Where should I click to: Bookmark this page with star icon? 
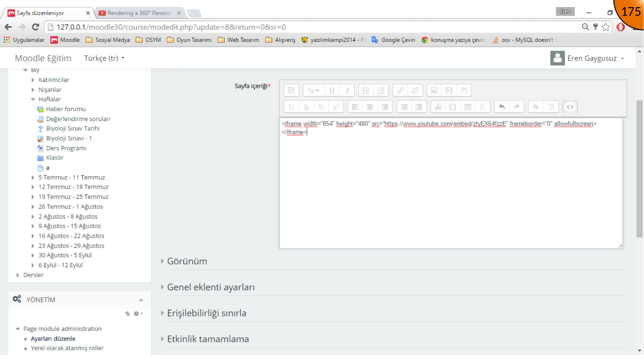click(606, 27)
